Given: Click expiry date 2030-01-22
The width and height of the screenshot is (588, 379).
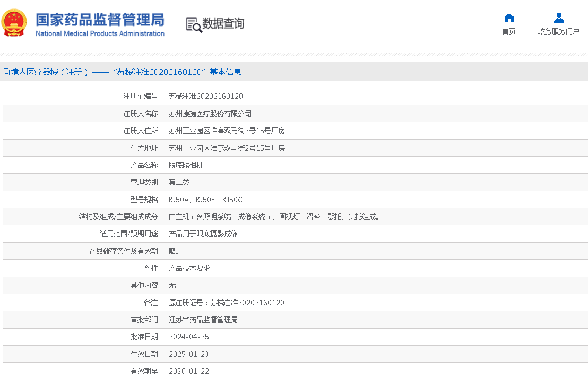Looking at the screenshot, I should [x=189, y=371].
